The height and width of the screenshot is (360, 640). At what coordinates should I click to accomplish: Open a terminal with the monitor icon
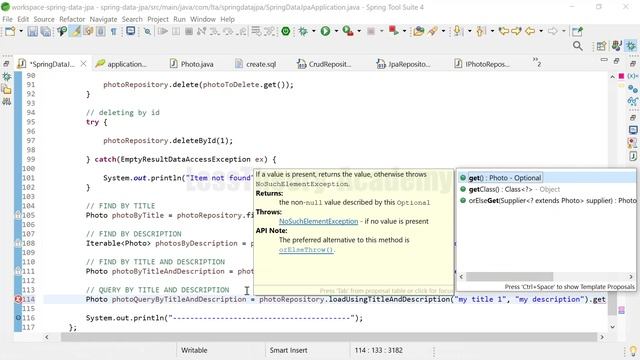point(131,31)
